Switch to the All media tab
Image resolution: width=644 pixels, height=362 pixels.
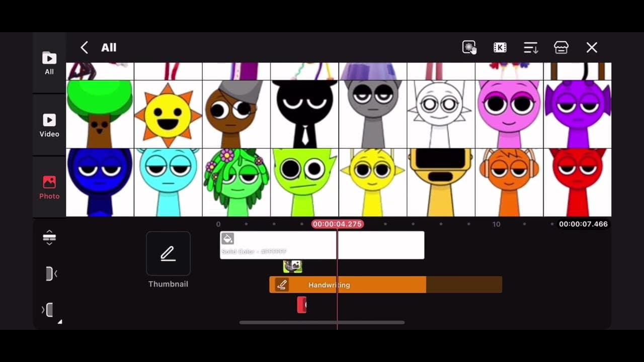[x=49, y=63]
